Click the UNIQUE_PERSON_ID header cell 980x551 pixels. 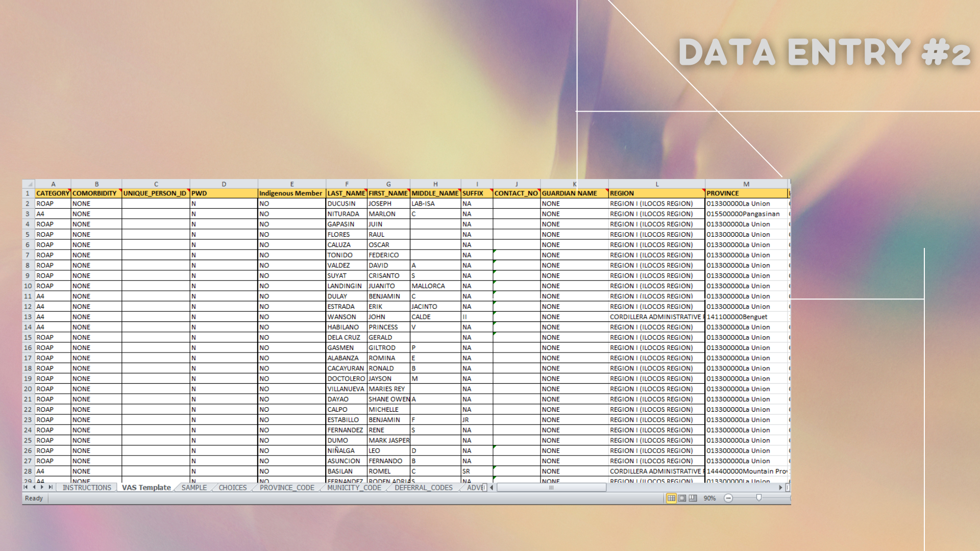(156, 193)
